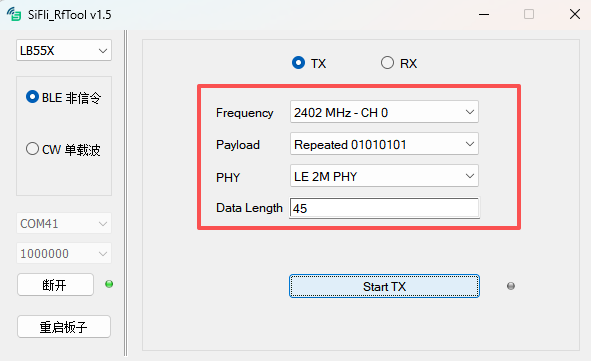
Task: Expand the PHY LE 2M PHY dropdown
Action: point(384,176)
